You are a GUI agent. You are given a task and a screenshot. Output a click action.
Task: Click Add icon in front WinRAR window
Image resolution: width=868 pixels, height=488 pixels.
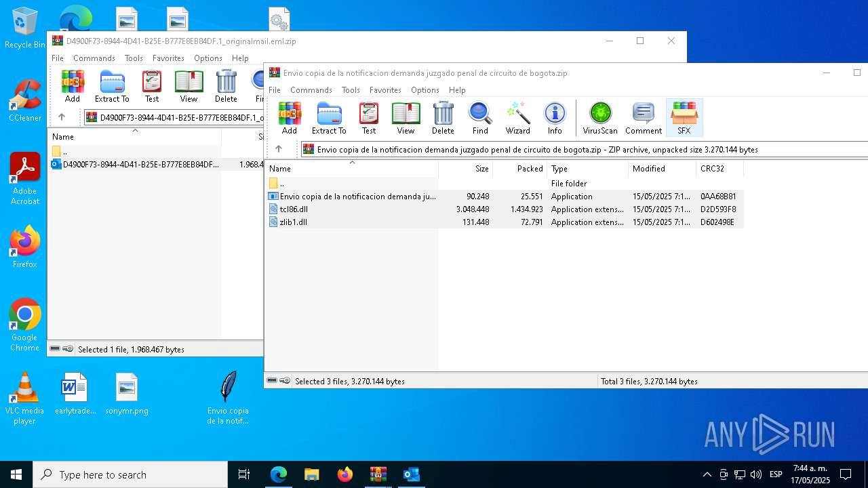point(290,118)
